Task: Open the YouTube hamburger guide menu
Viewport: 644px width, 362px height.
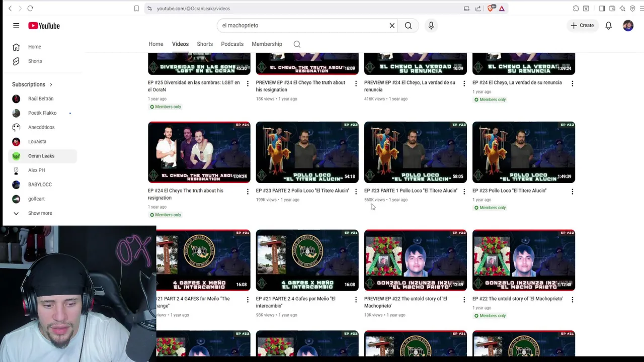Action: coord(16,26)
